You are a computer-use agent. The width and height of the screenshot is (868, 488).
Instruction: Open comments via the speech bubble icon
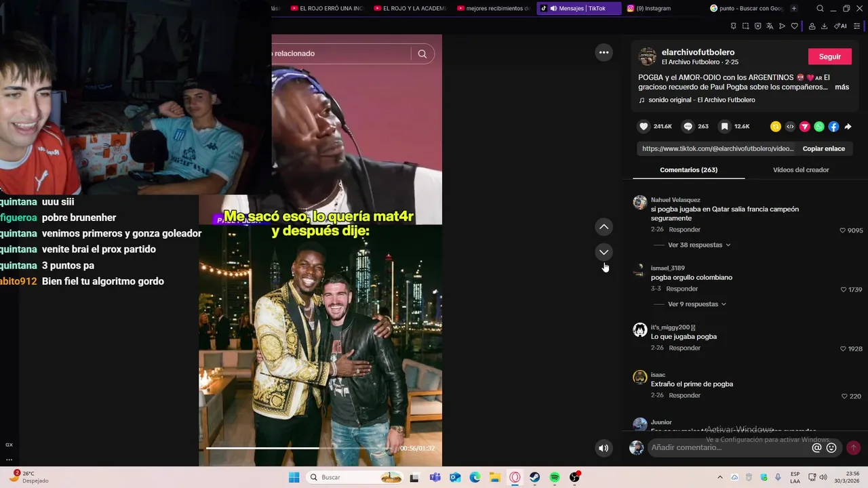[x=688, y=127]
